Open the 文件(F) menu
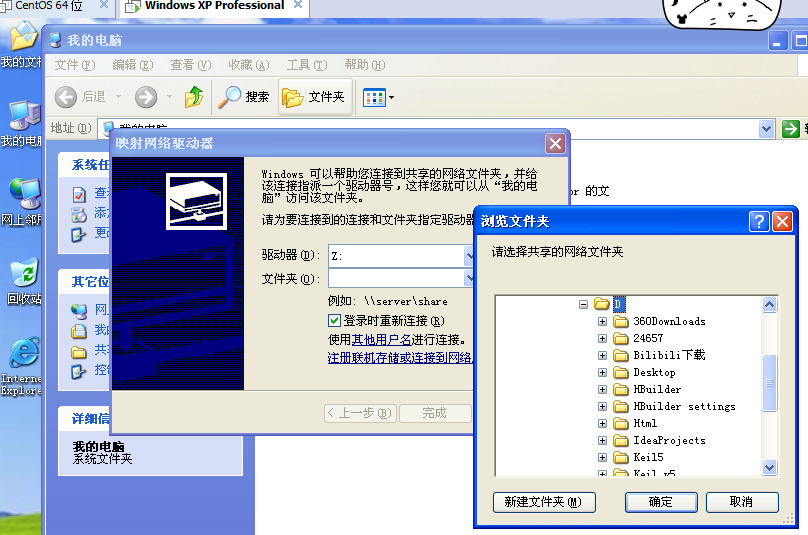Viewport: 808px width, 535px height. point(75,65)
